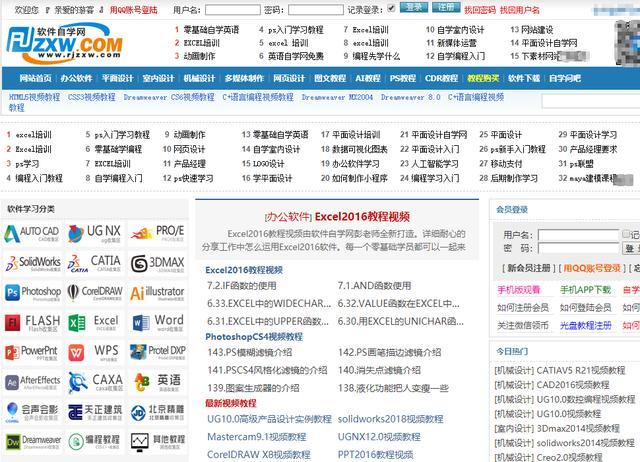Tick the remember checkbox in member login panel
Viewport: 640px width, 462px height.
click(625, 234)
